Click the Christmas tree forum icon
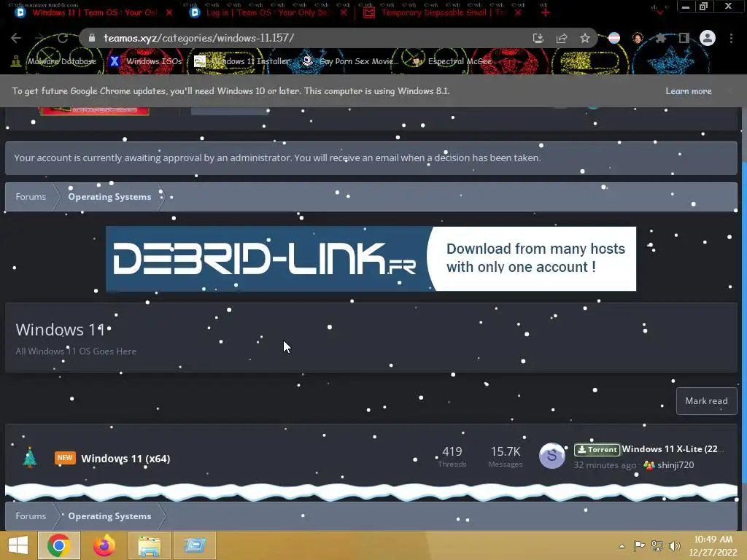 tap(29, 458)
